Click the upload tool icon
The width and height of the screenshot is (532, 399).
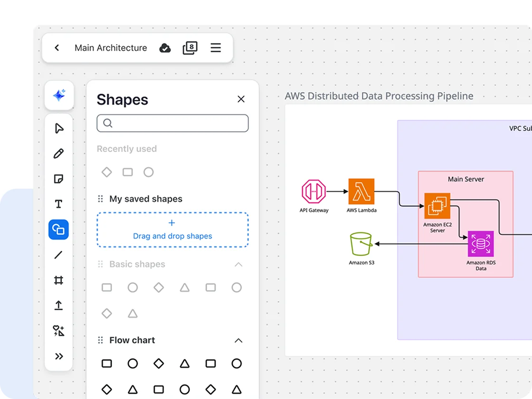pyautogui.click(x=58, y=305)
